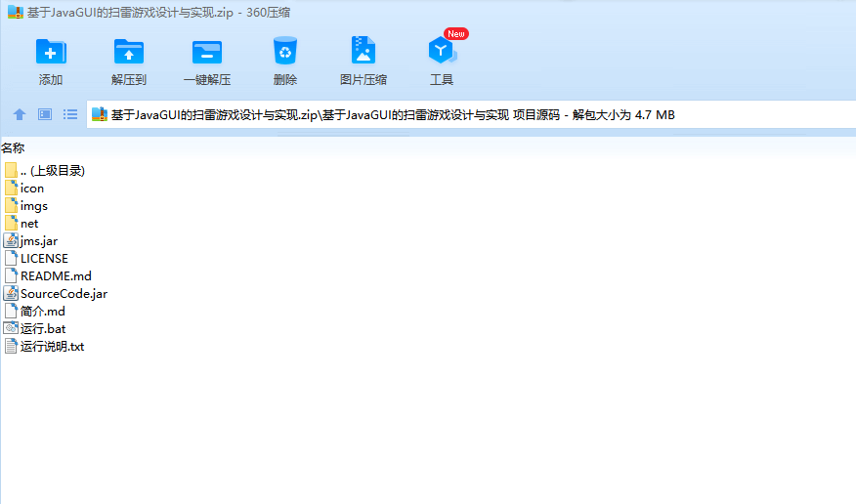Image resolution: width=856 pixels, height=504 pixels.
Task: Click the LICENSE blank file icon
Action: click(11, 258)
